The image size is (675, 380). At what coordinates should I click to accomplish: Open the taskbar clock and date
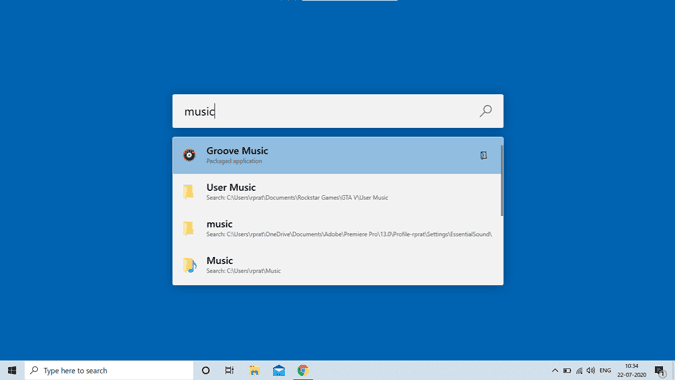point(632,370)
